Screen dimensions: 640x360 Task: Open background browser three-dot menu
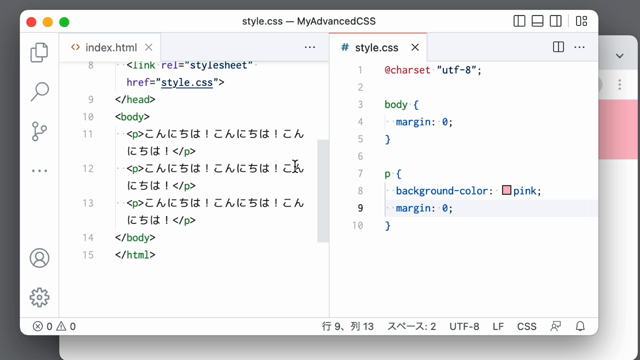pyautogui.click(x=620, y=84)
